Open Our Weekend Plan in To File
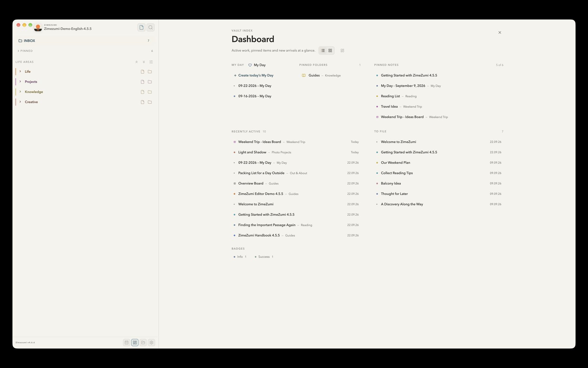 tap(395, 163)
